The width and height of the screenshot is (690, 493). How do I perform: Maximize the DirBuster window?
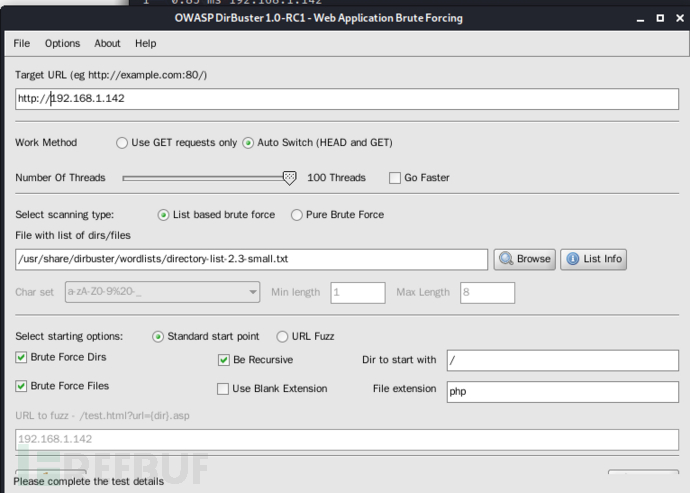658,18
